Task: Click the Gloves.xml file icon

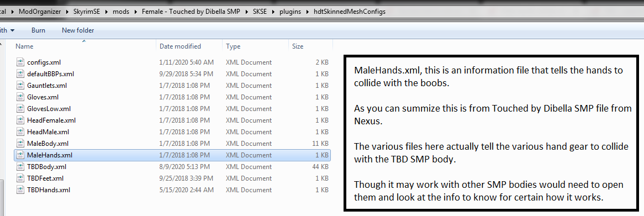Action: coord(20,97)
